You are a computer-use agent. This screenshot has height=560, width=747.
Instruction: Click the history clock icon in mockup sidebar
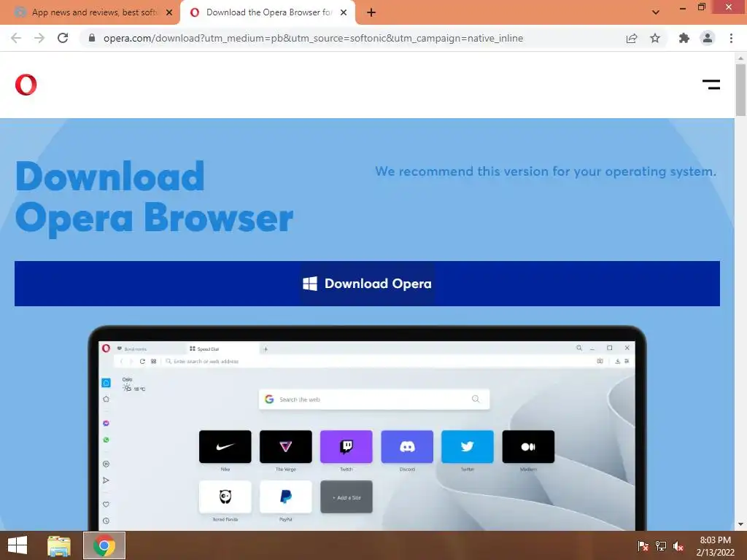pos(106,521)
